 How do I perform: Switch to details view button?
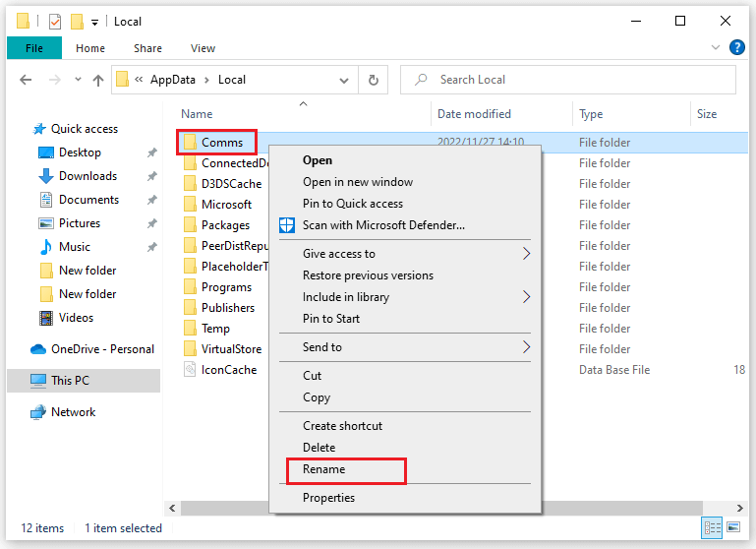(x=712, y=527)
